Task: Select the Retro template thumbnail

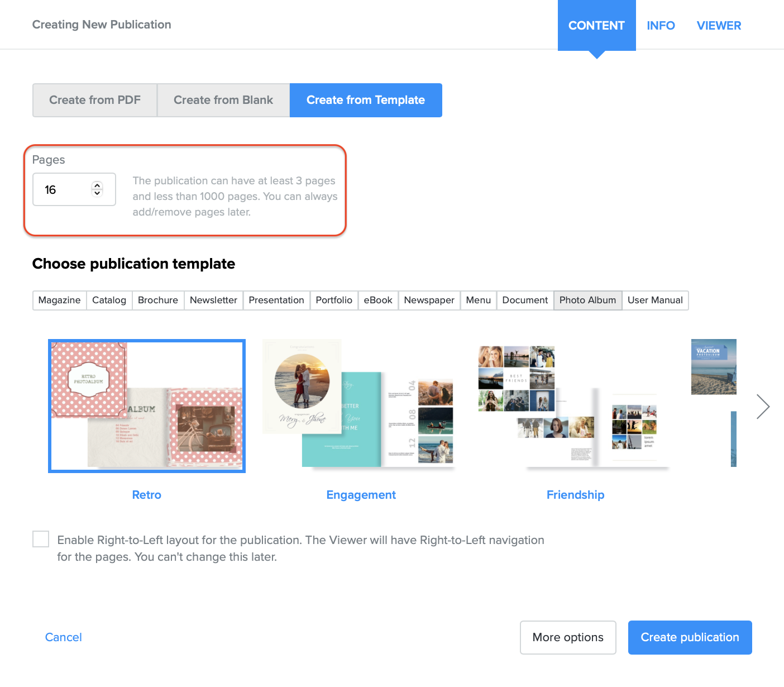Action: (x=147, y=406)
